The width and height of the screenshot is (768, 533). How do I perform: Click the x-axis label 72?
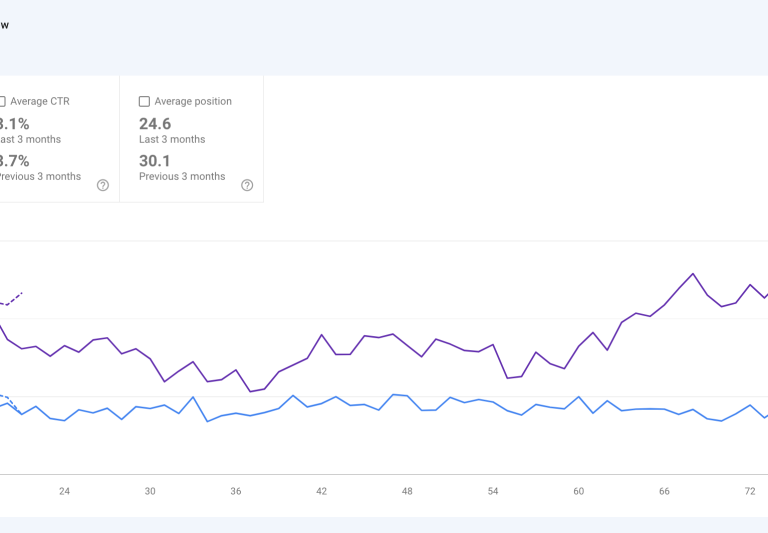pyautogui.click(x=750, y=491)
